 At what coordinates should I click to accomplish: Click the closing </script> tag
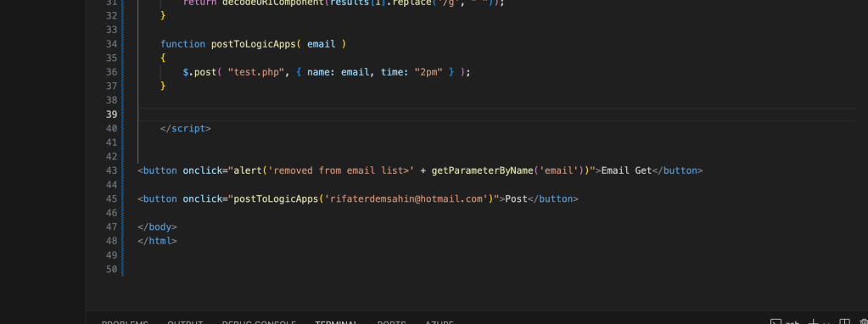[x=186, y=128]
